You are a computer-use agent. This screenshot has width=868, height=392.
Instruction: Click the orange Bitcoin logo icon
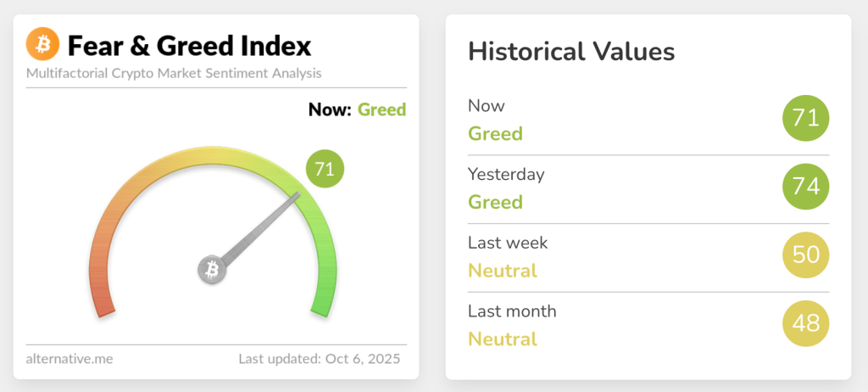point(42,44)
